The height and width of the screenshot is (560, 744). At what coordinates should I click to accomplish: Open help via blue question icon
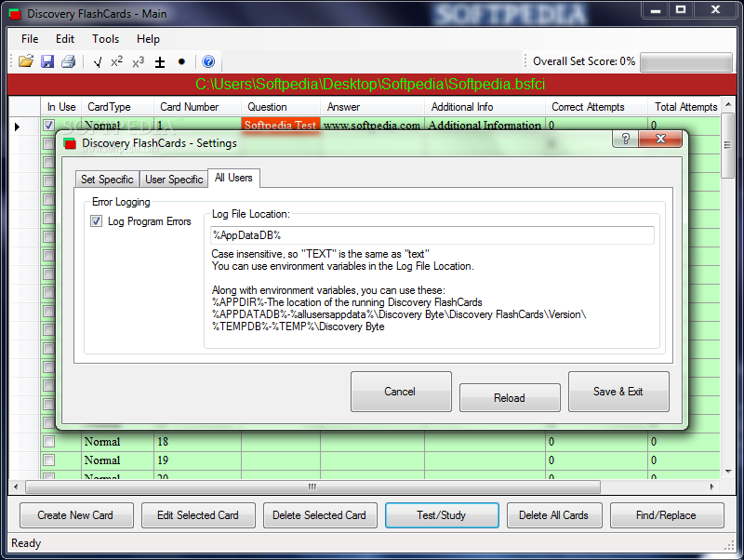(208, 61)
